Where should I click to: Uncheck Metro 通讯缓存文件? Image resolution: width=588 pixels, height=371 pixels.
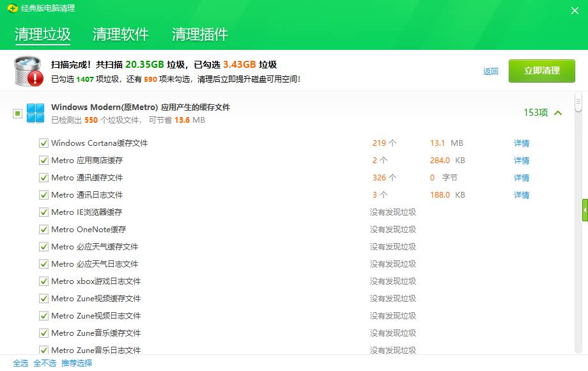tap(44, 177)
